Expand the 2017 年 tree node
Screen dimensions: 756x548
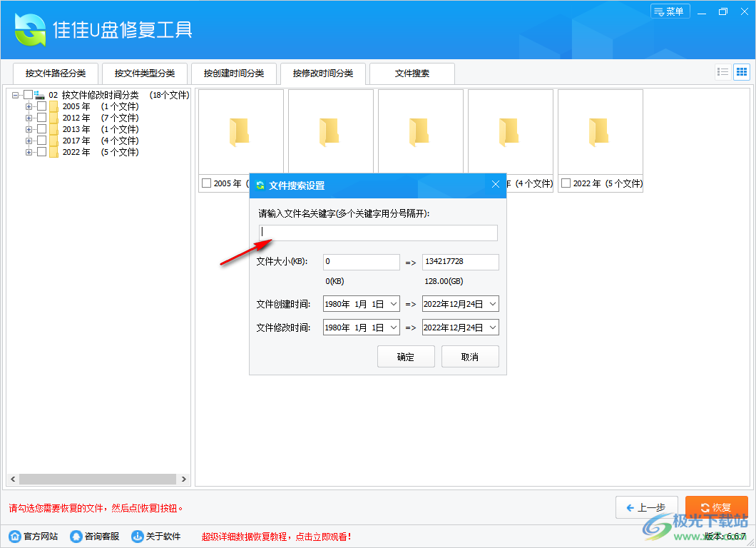(29, 141)
